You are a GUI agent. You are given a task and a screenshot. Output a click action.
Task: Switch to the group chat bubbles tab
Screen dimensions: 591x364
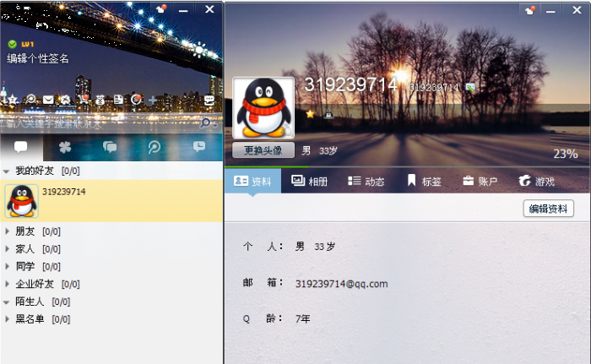[110, 147]
